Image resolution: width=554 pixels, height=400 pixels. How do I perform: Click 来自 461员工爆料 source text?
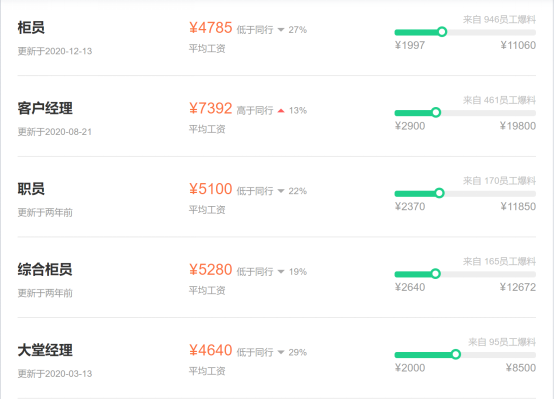point(499,100)
